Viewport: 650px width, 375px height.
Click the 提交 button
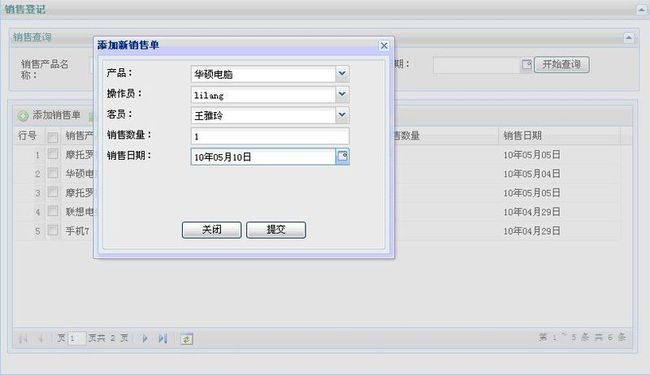(x=276, y=230)
